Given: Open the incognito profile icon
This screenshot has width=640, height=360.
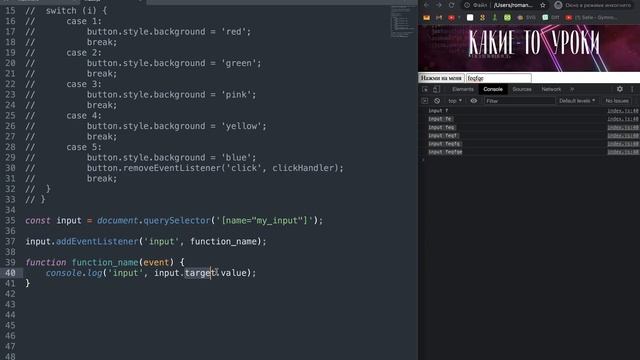Looking at the screenshot, I should tap(558, 5).
